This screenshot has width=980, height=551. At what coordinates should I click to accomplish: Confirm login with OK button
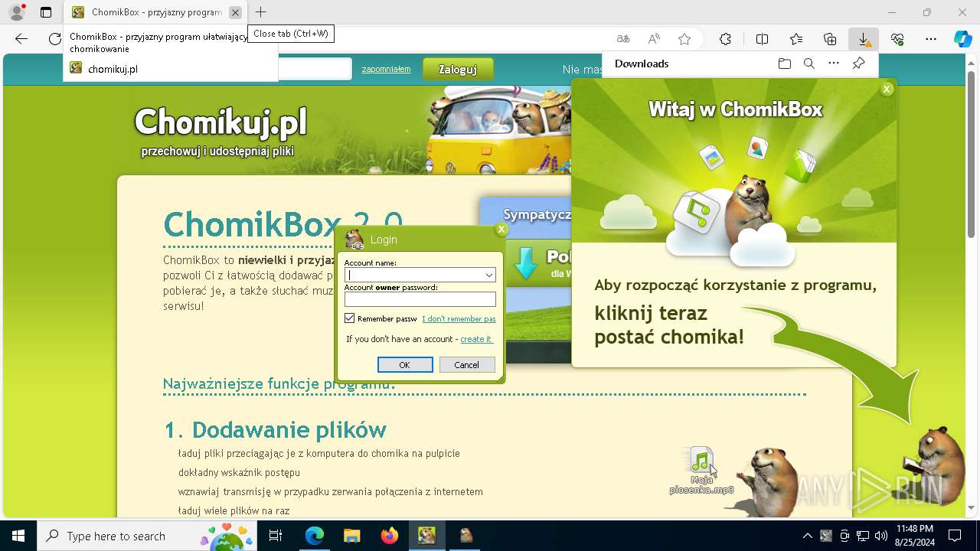pyautogui.click(x=405, y=365)
